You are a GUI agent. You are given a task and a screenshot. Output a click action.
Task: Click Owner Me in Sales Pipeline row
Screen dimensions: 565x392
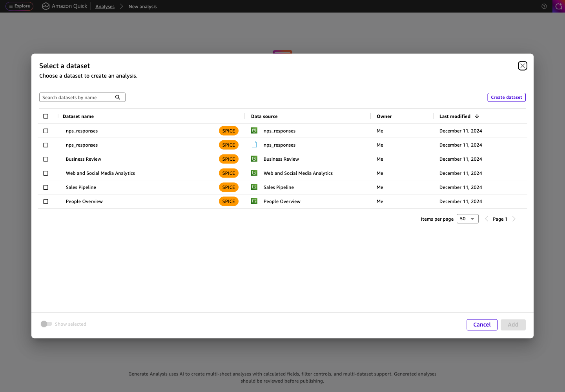click(x=380, y=187)
